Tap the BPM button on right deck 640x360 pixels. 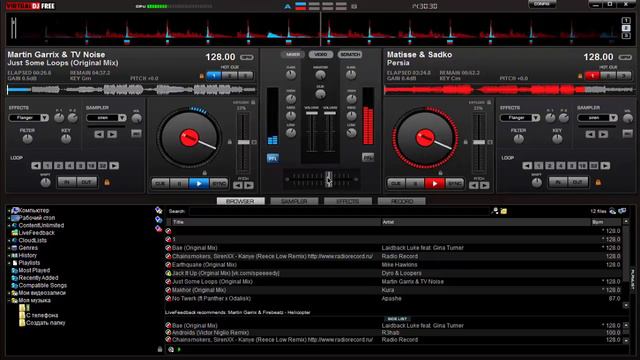(x=625, y=58)
